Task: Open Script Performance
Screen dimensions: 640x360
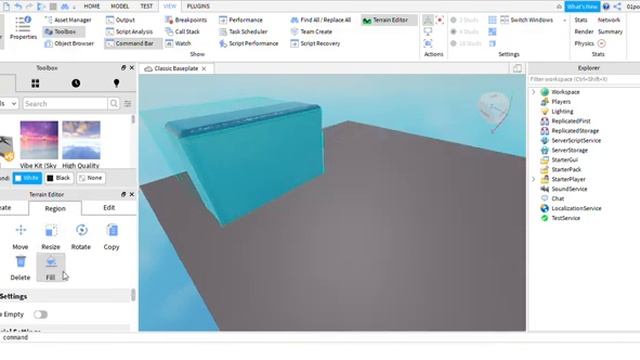Action: pos(248,43)
